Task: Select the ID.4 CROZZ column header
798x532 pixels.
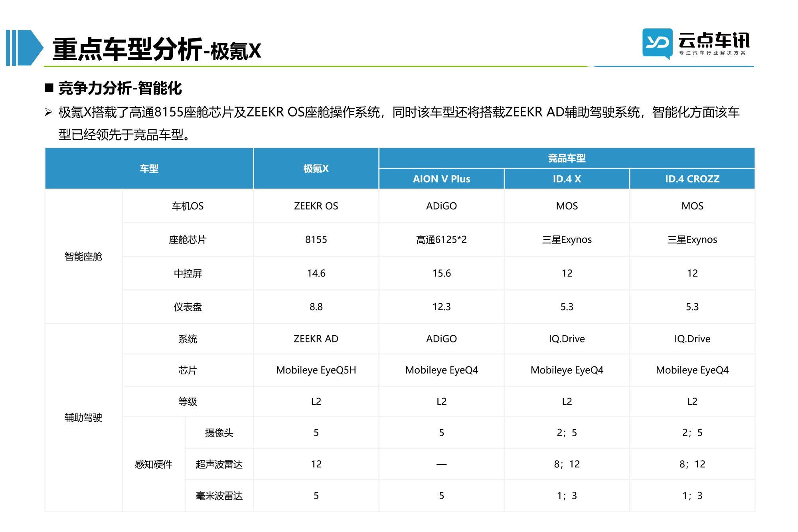Action: click(x=692, y=179)
